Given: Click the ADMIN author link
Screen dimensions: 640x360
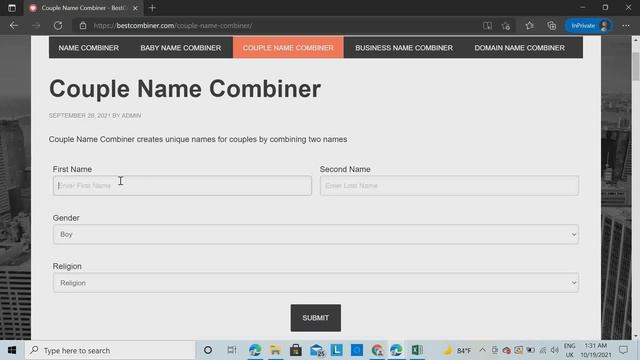Looking at the screenshot, I should pos(131,116).
